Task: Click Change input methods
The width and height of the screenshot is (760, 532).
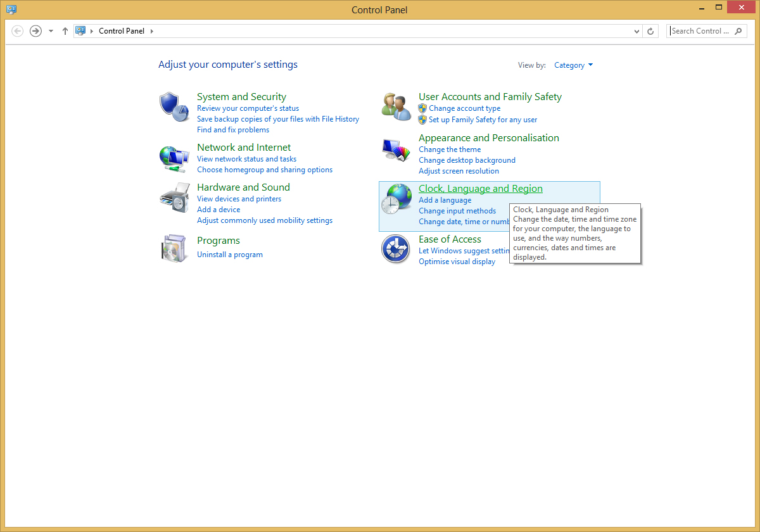Action: (457, 211)
